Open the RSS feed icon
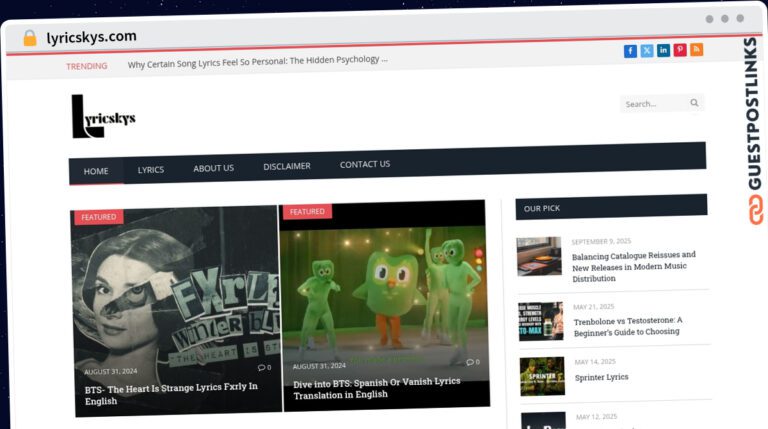This screenshot has height=429, width=768. click(x=696, y=49)
